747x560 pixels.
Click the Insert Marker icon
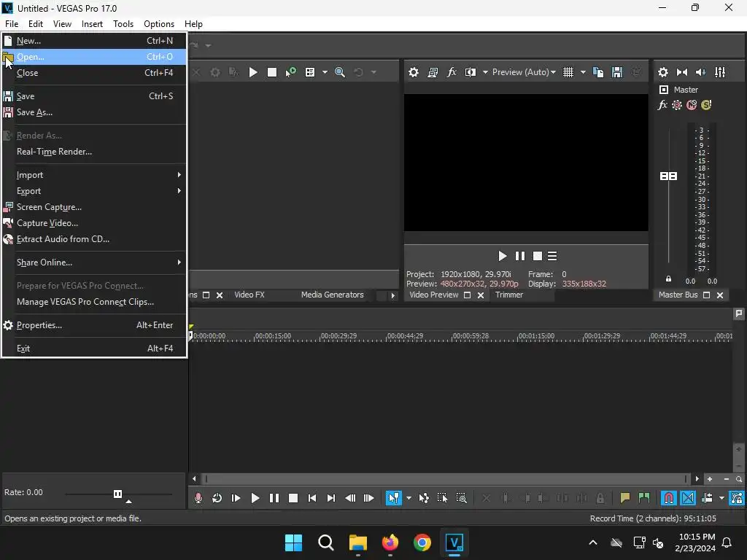pos(624,498)
